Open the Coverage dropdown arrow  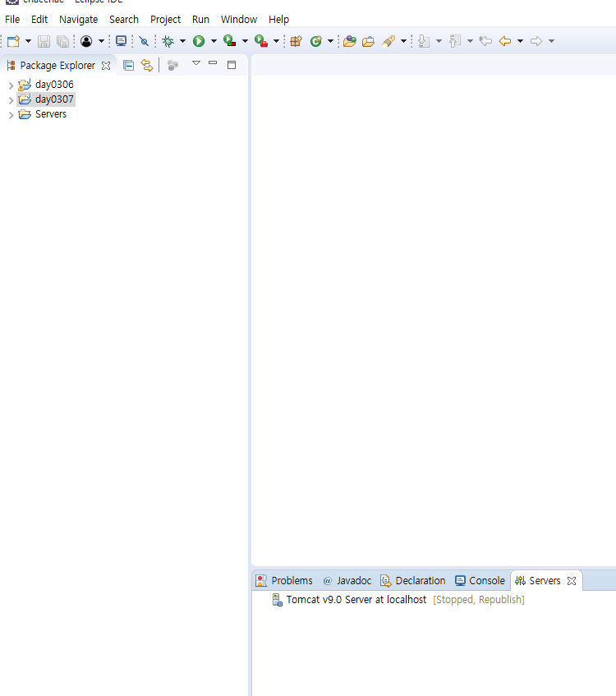[x=245, y=41]
